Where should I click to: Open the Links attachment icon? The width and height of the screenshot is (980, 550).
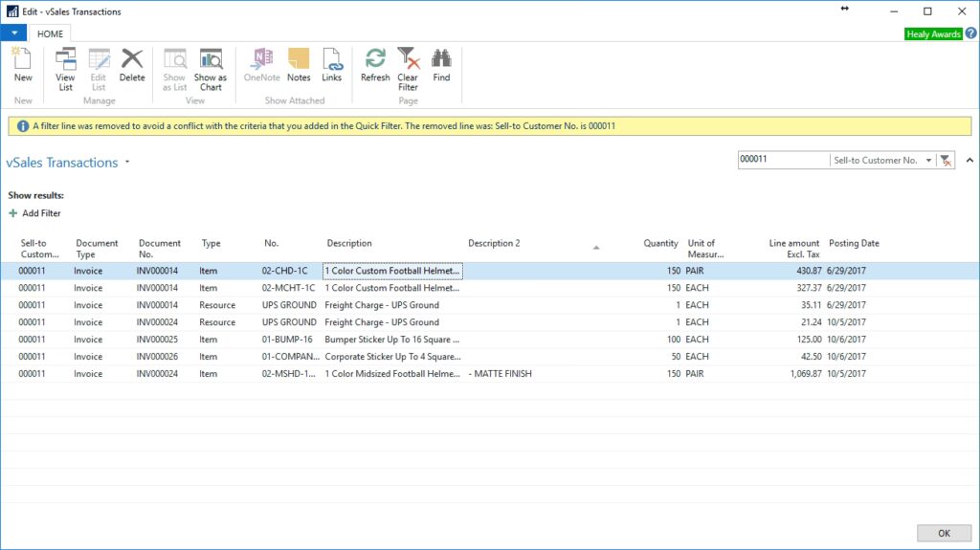point(331,65)
